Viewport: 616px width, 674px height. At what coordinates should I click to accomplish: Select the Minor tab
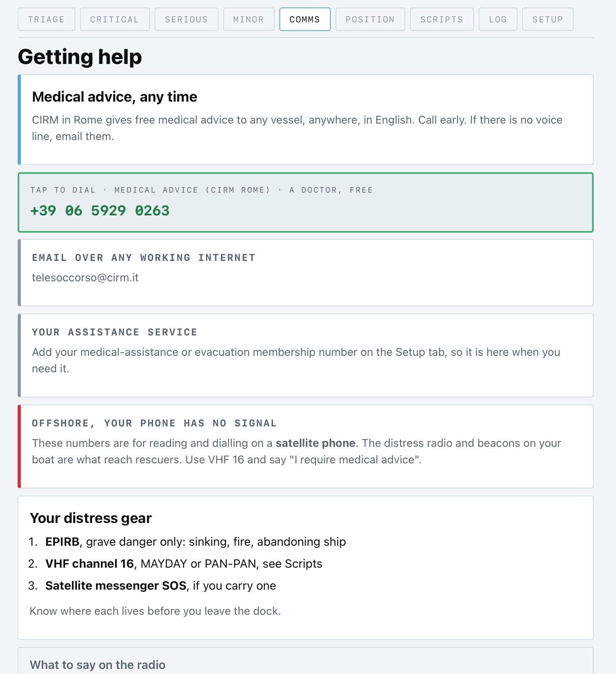(x=249, y=19)
